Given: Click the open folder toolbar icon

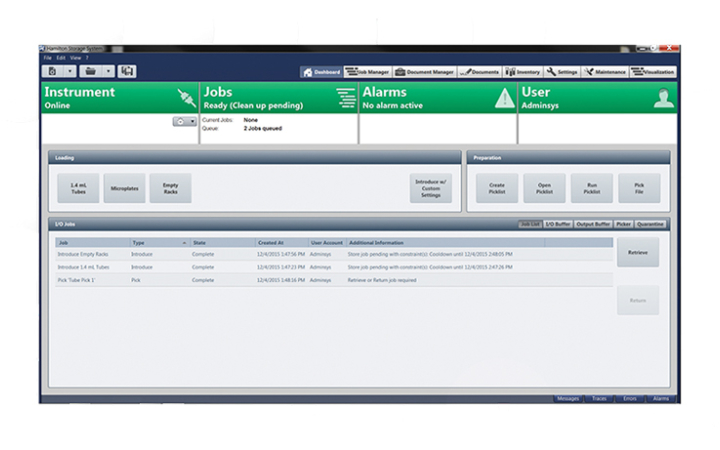Looking at the screenshot, I should coord(90,71).
